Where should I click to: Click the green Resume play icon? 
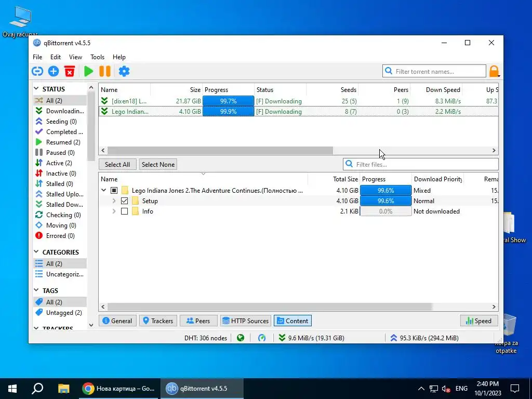[x=88, y=71]
